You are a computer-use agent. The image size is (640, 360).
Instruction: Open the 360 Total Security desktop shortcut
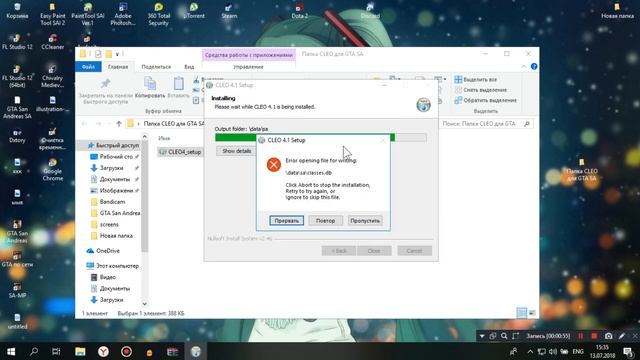[x=158, y=15]
